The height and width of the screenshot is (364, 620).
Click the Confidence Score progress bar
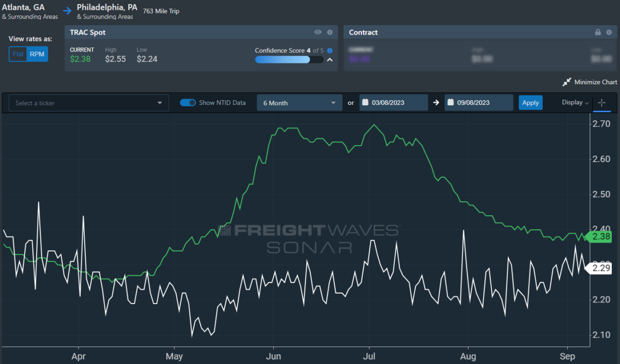(289, 60)
